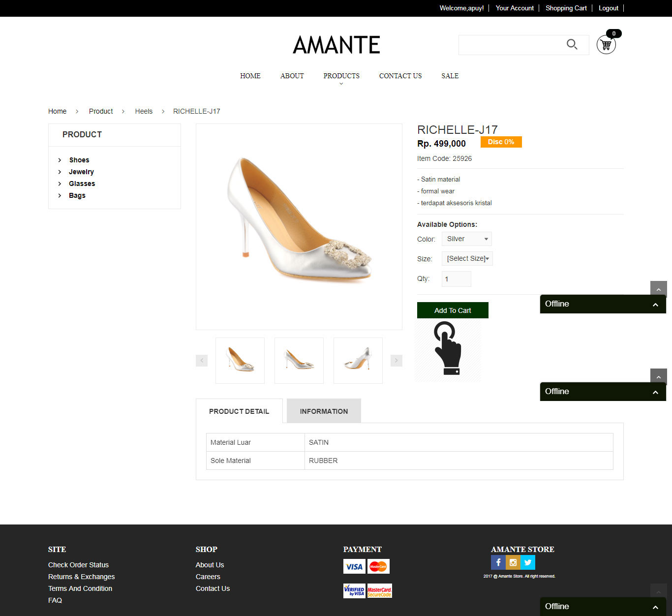Click the SATIN material value cell

459,442
